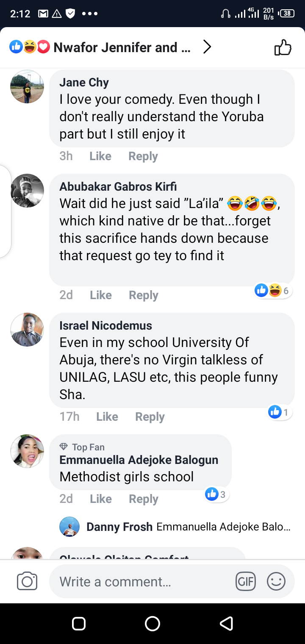305x644 pixels.
Task: Open the emoji smiley picker
Action: [276, 581]
